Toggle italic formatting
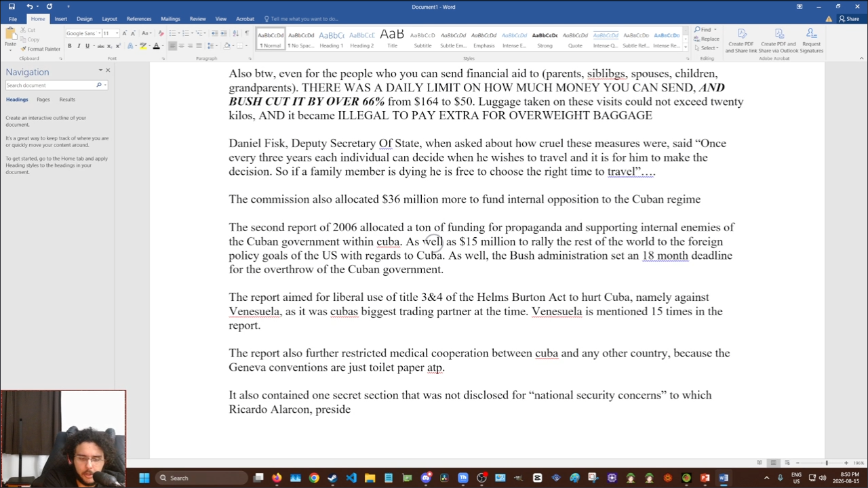This screenshot has height=488, width=868. [x=78, y=46]
